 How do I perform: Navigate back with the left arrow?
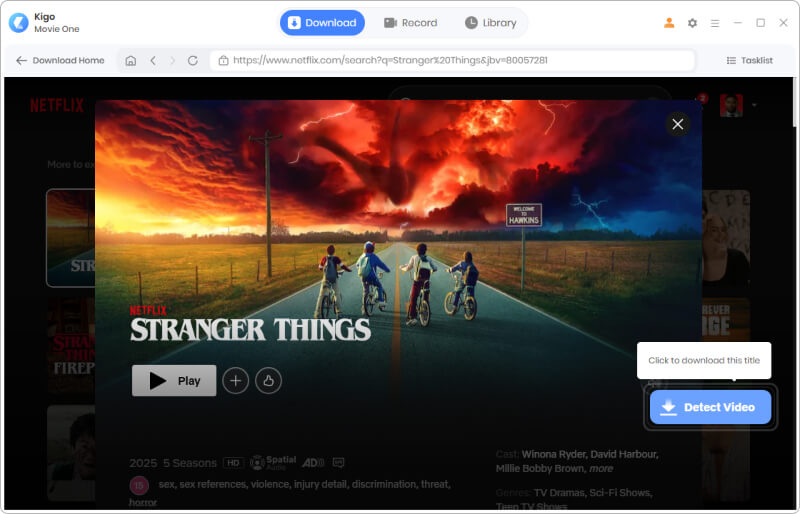click(x=153, y=61)
